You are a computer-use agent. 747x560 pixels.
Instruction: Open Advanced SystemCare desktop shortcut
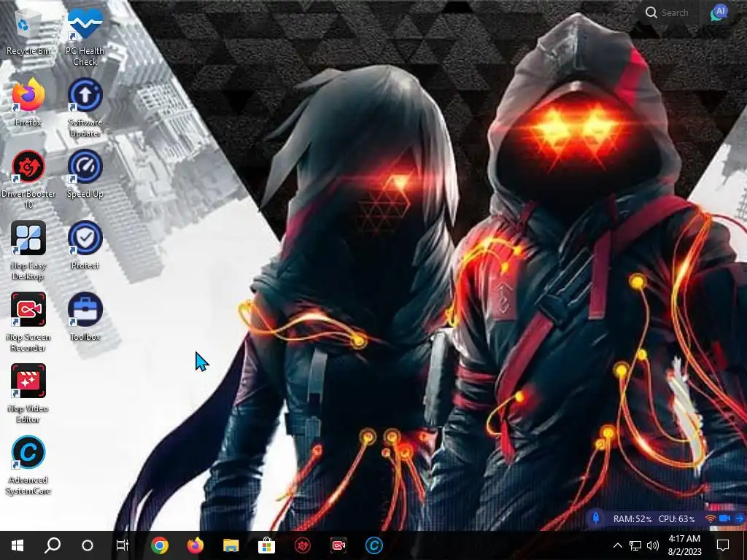(x=28, y=464)
